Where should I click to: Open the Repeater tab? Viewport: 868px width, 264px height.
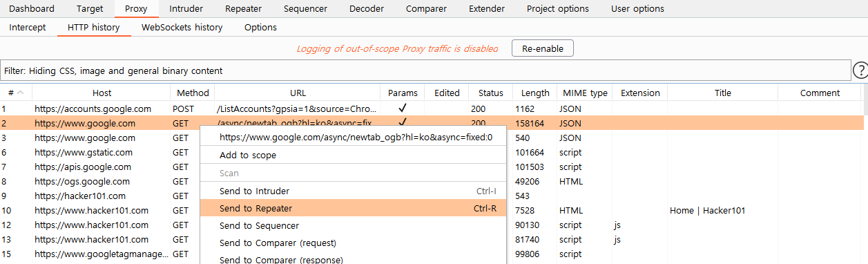pos(244,9)
